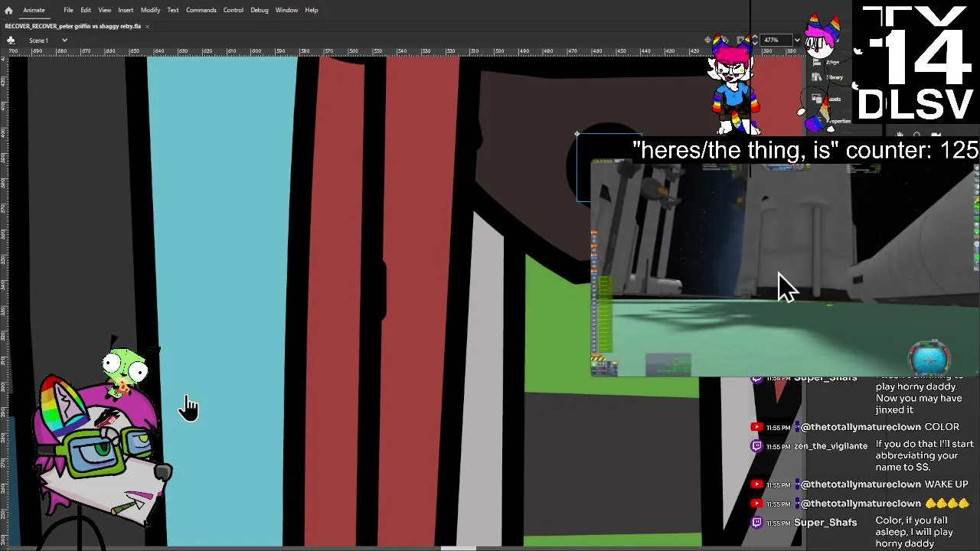The image size is (980, 551).
Task: Close the RECOVER_RECOVER document tab
Action: click(x=147, y=26)
